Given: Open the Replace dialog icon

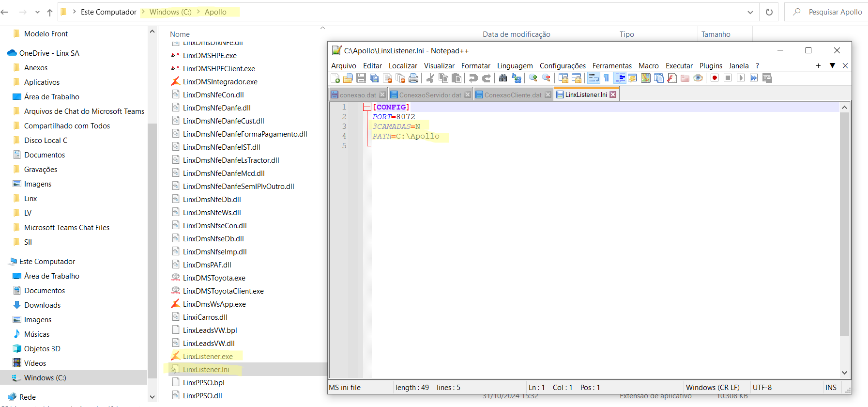Looking at the screenshot, I should tap(516, 78).
